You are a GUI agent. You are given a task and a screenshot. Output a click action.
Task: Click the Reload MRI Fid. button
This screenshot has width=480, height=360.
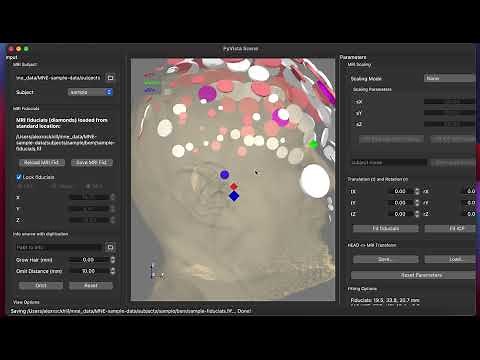(x=42, y=162)
